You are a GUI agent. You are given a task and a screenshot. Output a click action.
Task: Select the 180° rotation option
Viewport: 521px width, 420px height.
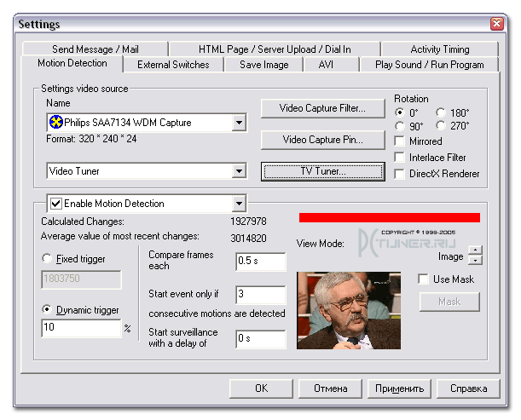(x=441, y=112)
